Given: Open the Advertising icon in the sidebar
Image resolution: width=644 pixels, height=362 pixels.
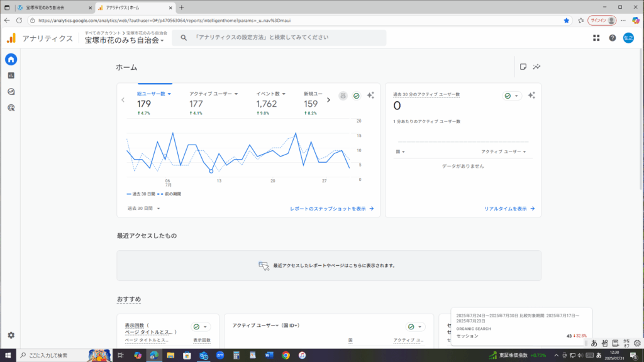Looking at the screenshot, I should click(x=11, y=108).
